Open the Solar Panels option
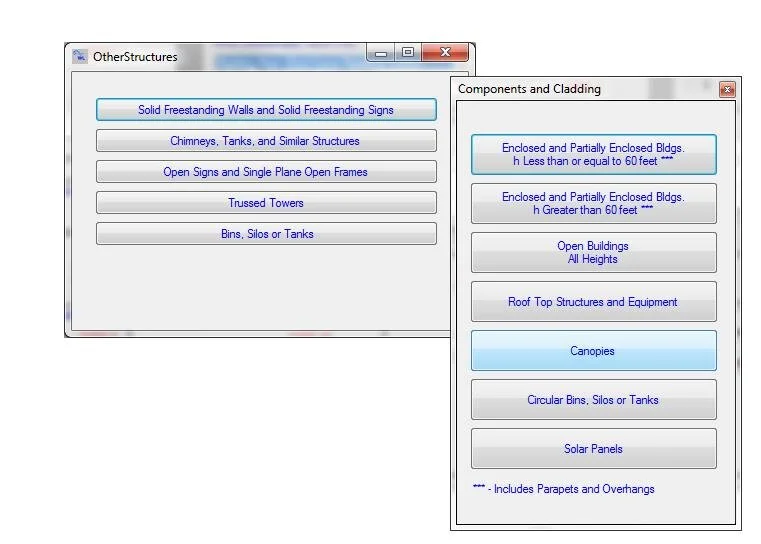 pyautogui.click(x=594, y=448)
